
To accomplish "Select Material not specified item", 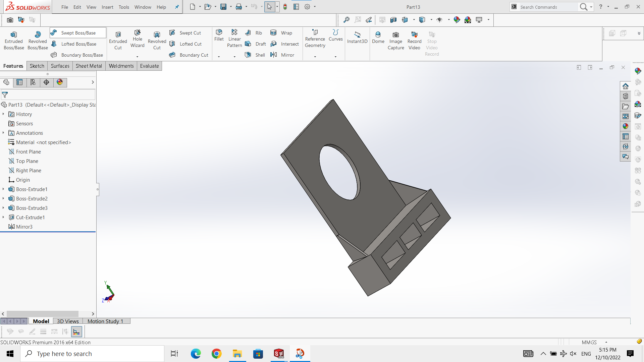I will pyautogui.click(x=40, y=142).
